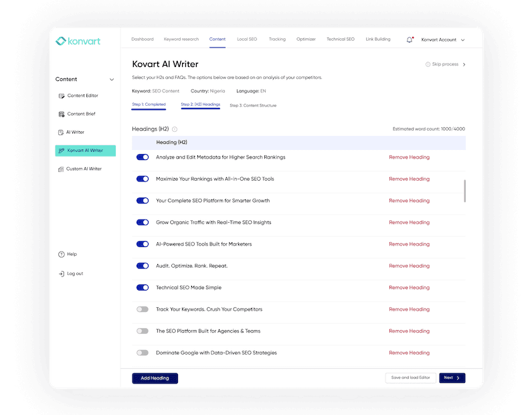Image resolution: width=532 pixels, height=415 pixels.
Task: Select Step 1: Completed
Action: pyautogui.click(x=149, y=104)
